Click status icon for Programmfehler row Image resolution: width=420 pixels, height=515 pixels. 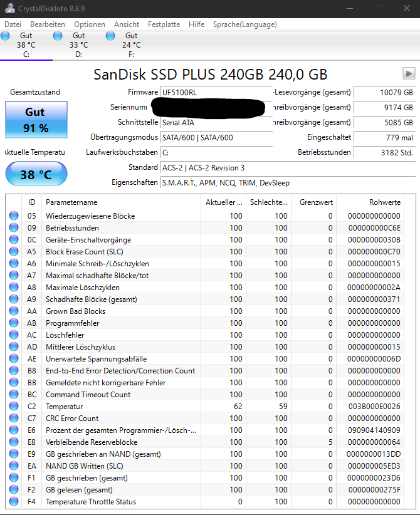(x=14, y=323)
